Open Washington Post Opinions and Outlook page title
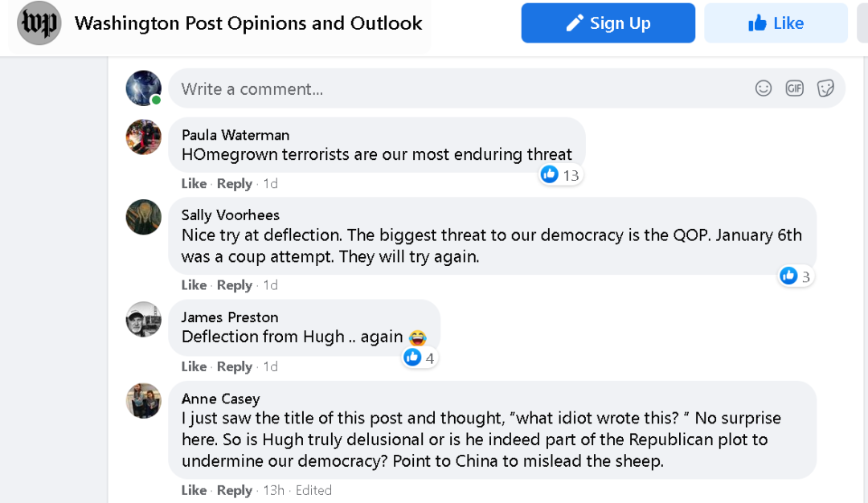868x503 pixels. point(248,23)
